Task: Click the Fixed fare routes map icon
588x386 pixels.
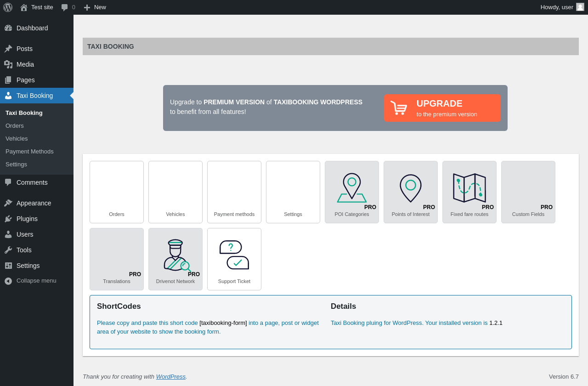Action: point(469,188)
